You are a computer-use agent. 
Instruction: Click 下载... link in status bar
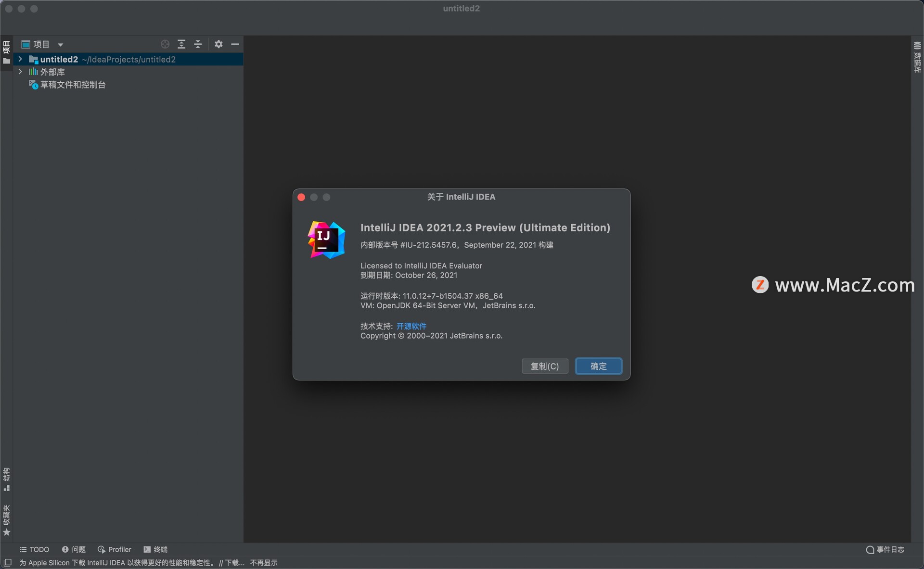pos(235,563)
